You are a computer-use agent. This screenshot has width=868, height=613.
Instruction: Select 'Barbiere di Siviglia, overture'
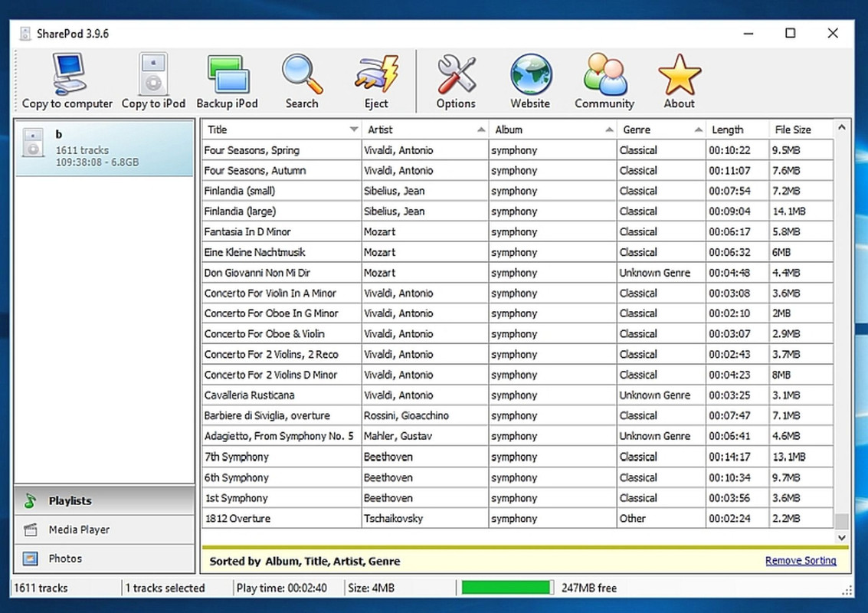[518, 416]
